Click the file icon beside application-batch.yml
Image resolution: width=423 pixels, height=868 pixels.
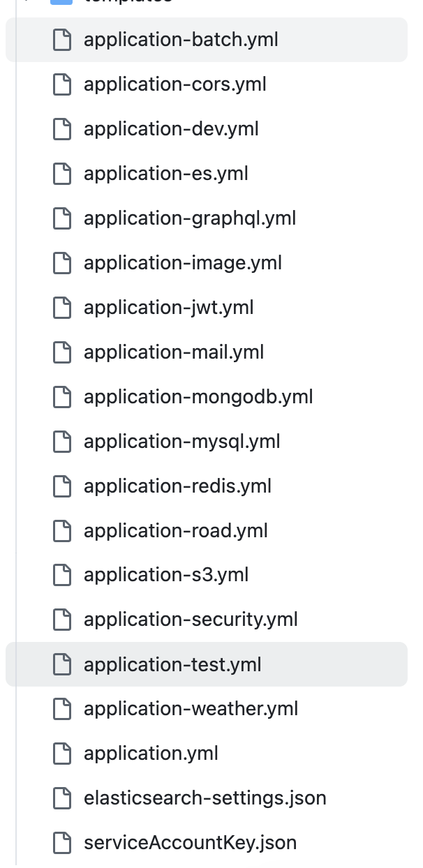[x=63, y=40]
